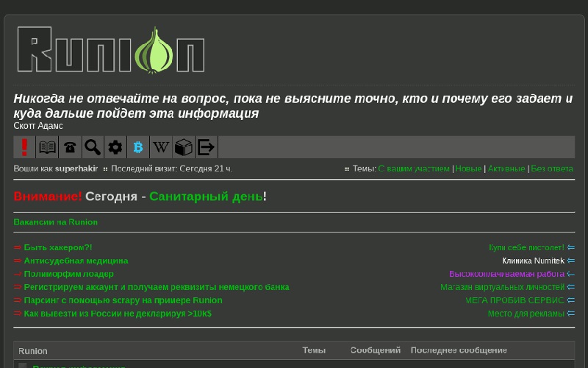Open 'Парсинг с помощью scrapy' topic
The width and height of the screenshot is (588, 368).
tap(123, 300)
